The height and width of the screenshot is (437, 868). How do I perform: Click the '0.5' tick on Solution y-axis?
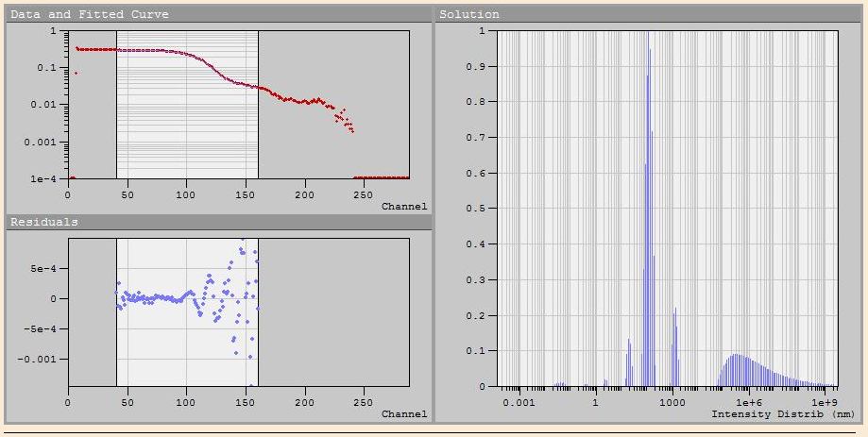pyautogui.click(x=475, y=209)
